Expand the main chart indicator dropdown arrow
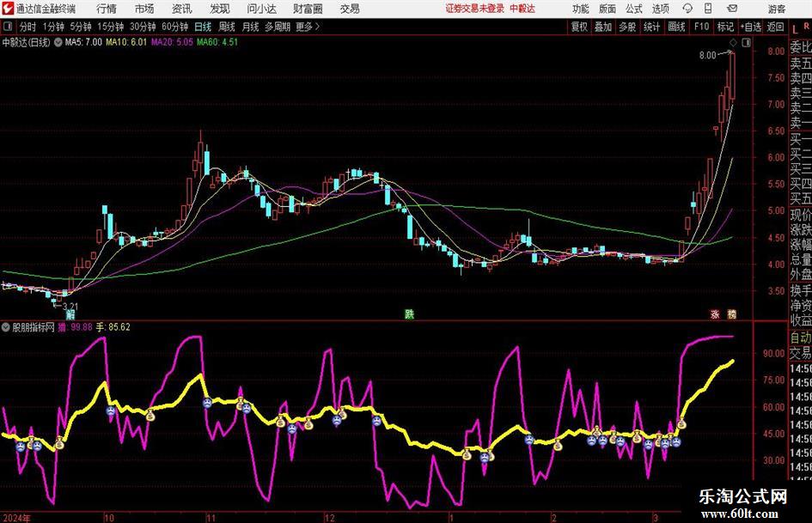812x523 pixels. pyautogui.click(x=58, y=42)
